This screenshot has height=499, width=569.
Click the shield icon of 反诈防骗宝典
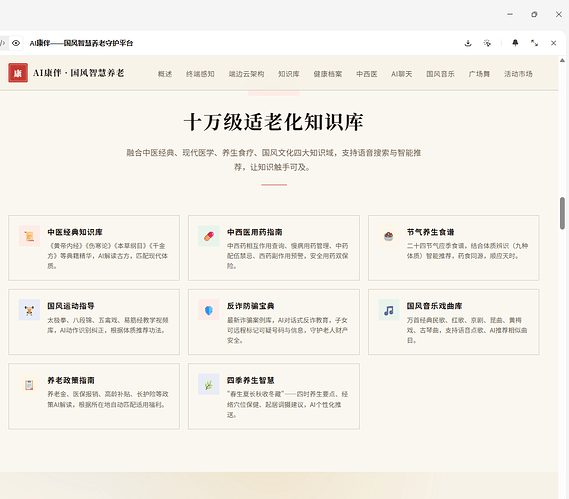click(209, 310)
